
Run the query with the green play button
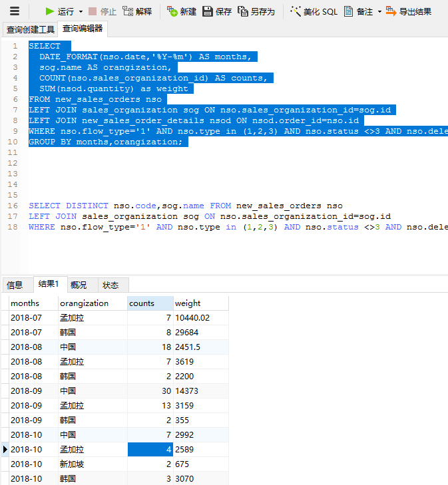[59, 11]
